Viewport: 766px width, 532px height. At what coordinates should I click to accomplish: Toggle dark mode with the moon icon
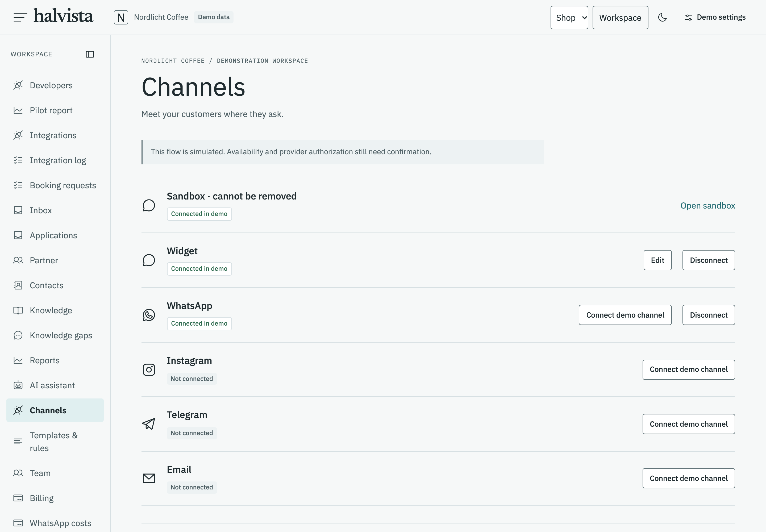[662, 17]
